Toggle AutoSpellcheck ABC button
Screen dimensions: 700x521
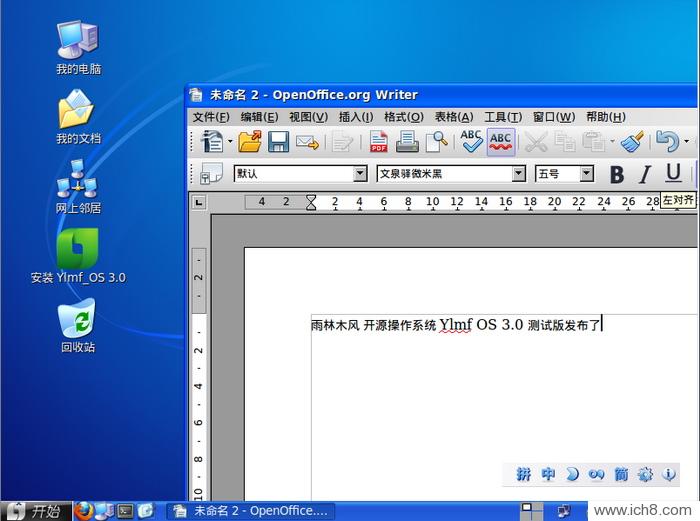(500, 142)
